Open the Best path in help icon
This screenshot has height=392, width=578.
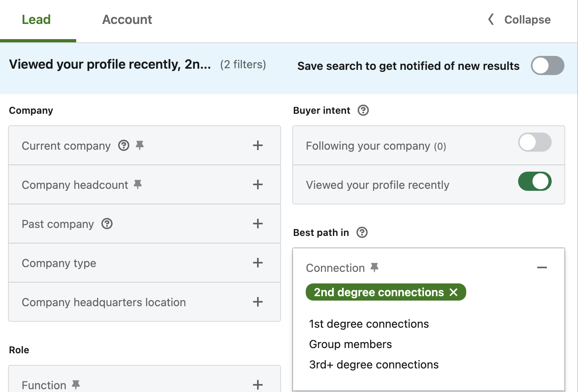(x=362, y=232)
